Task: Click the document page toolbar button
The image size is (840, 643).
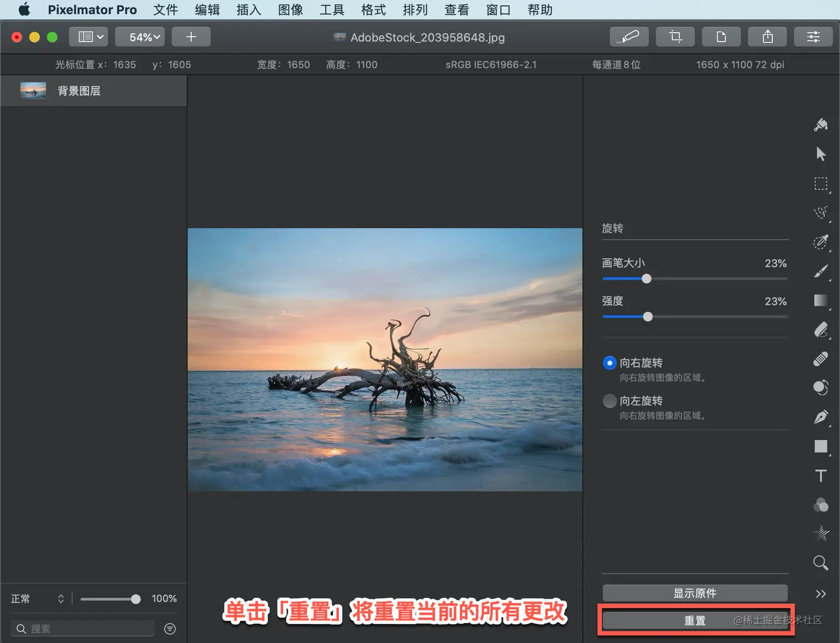Action: pos(722,37)
